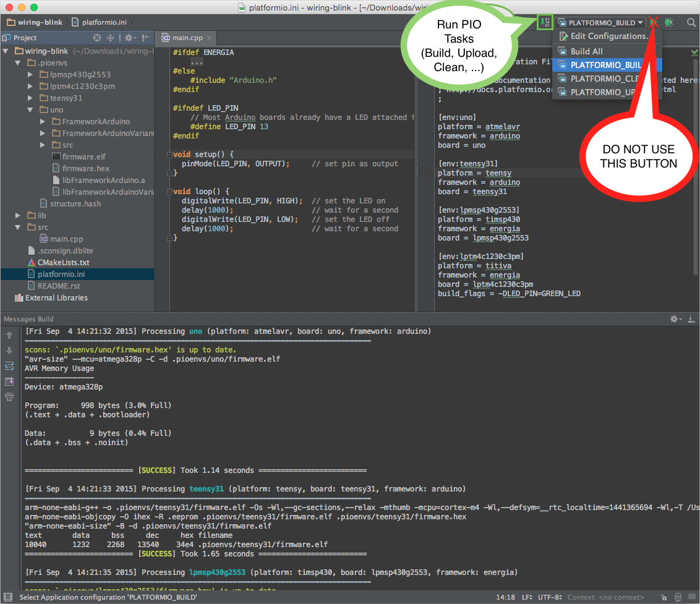Click UTF-8 encoding in status bar

pos(550,597)
